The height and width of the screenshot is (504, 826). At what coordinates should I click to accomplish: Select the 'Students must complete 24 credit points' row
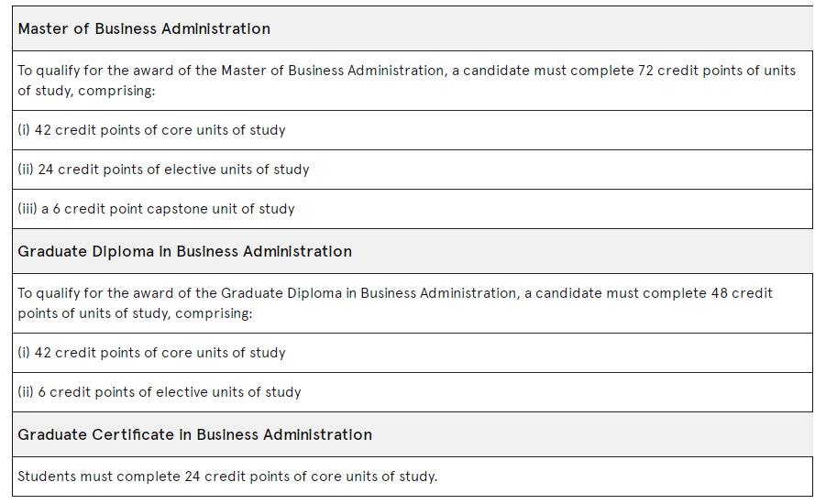coord(413,477)
